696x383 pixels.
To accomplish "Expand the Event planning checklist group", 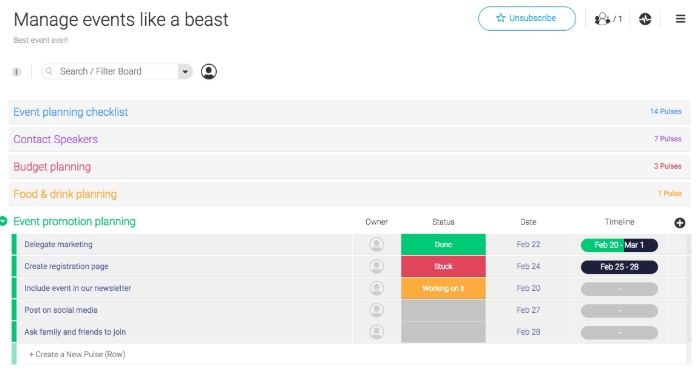I will [x=71, y=112].
